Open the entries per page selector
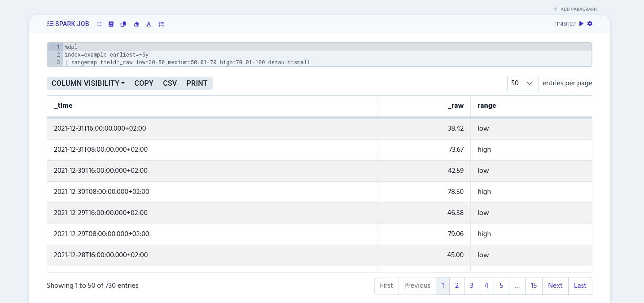 [522, 83]
